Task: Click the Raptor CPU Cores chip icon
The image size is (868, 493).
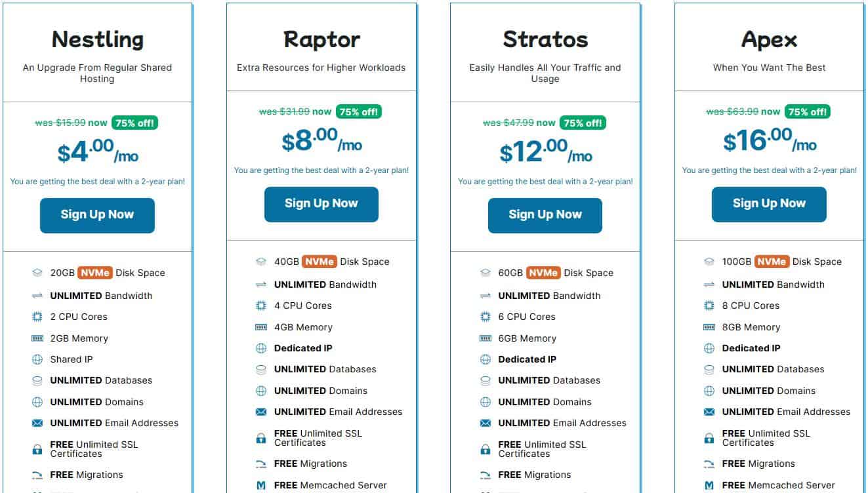Action: (x=261, y=306)
